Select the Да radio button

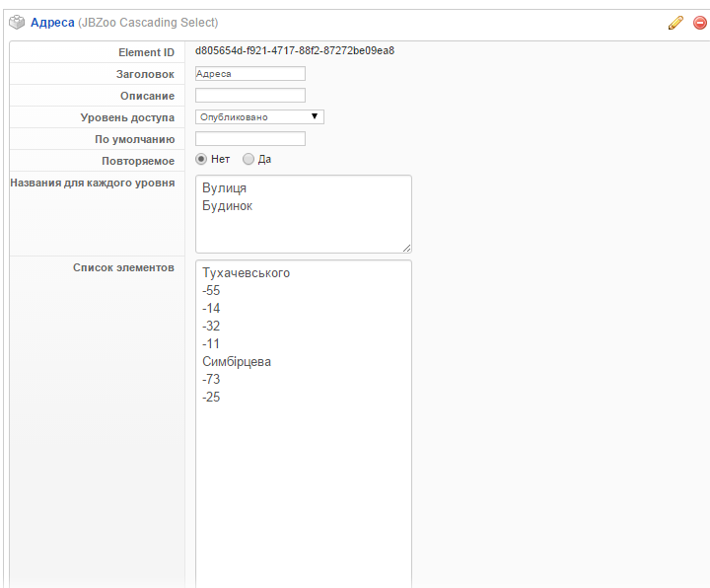(248, 159)
